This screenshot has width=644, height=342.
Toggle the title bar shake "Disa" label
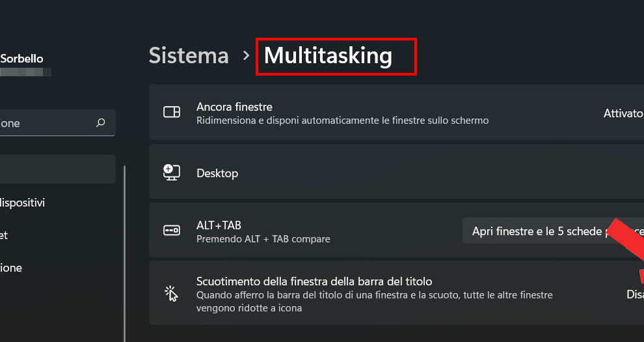[x=634, y=294]
